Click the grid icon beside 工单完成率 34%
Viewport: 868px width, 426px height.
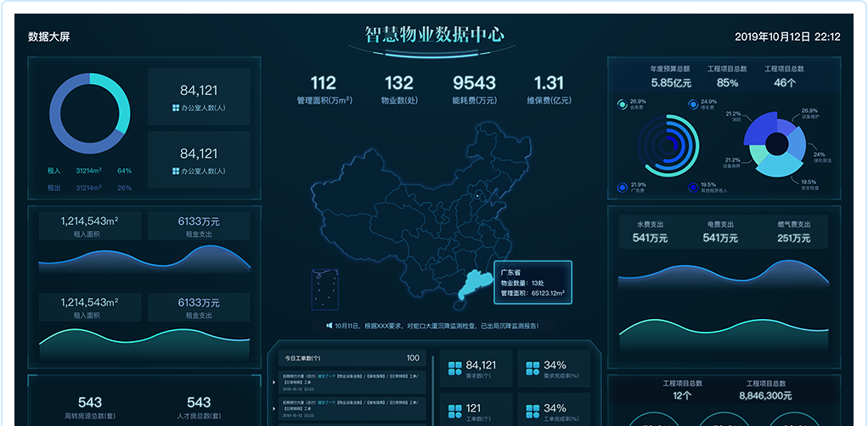[x=533, y=412]
